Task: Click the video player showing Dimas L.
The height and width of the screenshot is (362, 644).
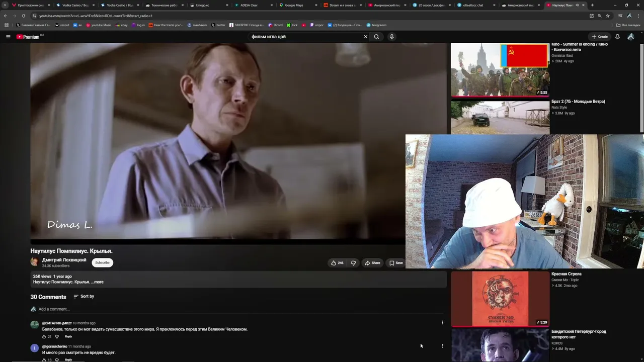Action: tap(238, 141)
